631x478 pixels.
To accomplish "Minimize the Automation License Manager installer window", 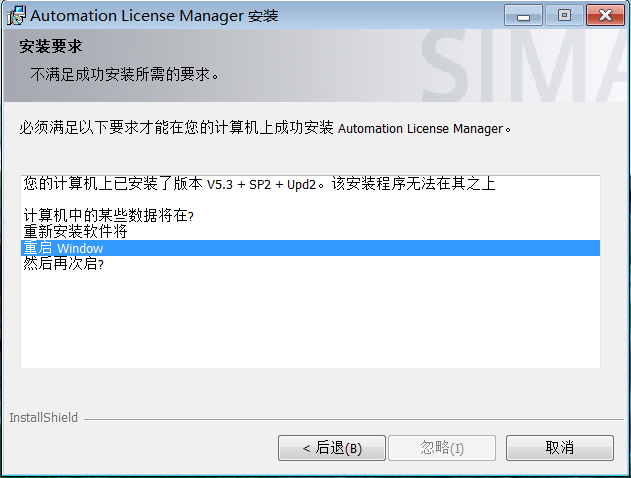I will point(523,15).
